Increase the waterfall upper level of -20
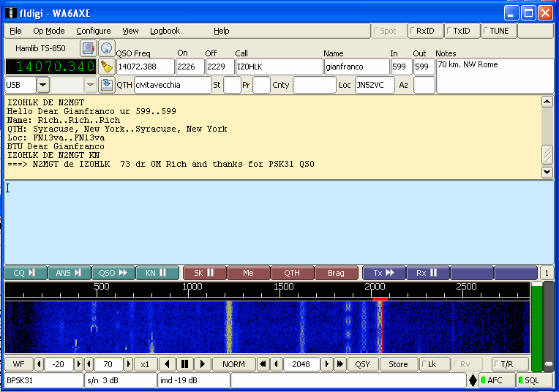 79,364
